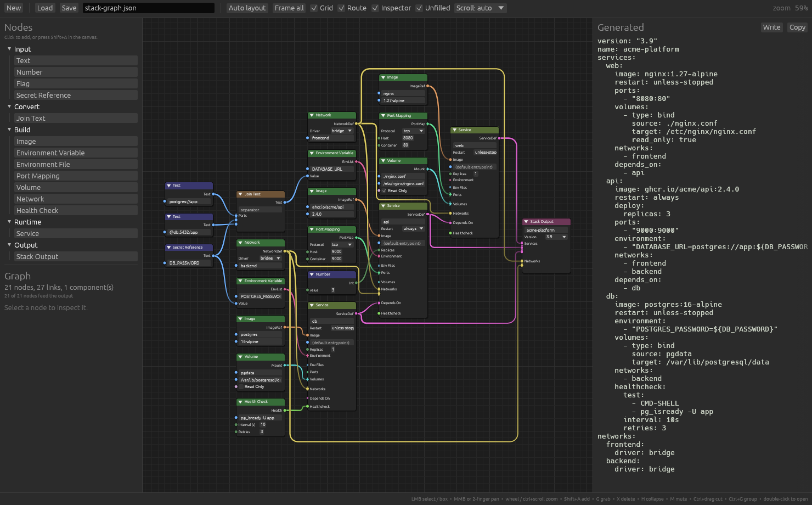Open Restart dropdown on api Service node
Viewport: 812px width, 505px height.
pyautogui.click(x=413, y=228)
